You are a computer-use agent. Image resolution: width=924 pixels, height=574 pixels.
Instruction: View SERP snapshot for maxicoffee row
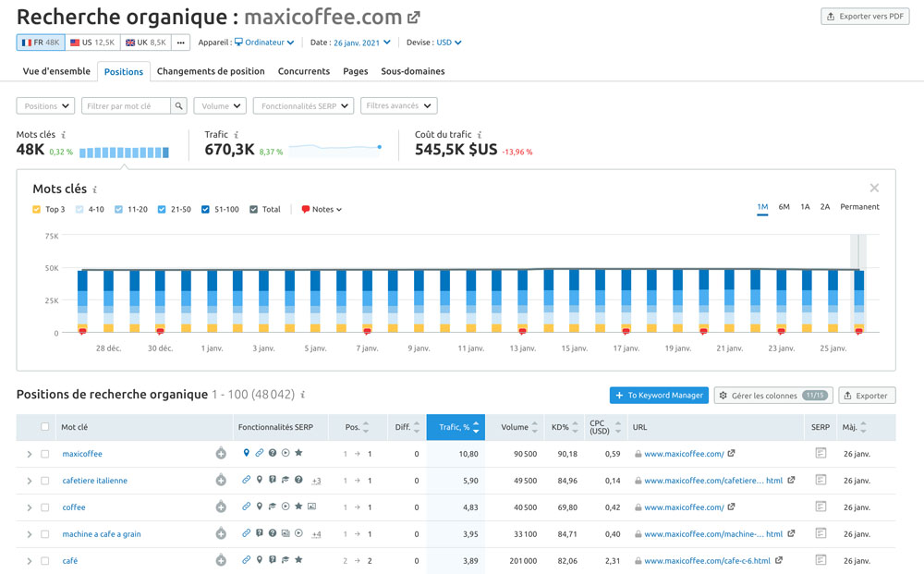tap(821, 453)
